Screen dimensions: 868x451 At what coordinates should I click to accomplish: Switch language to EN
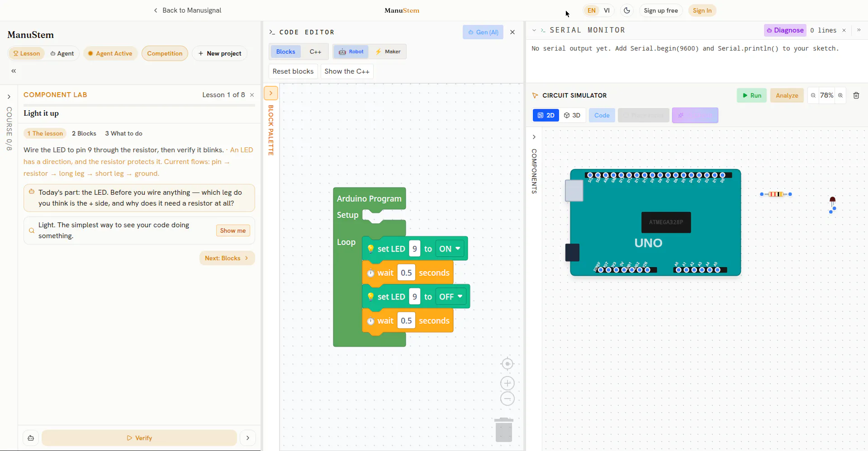[x=591, y=10]
